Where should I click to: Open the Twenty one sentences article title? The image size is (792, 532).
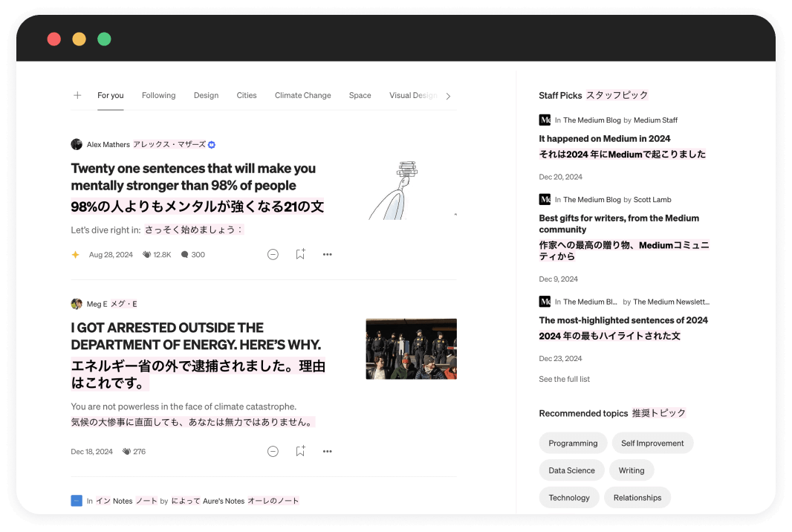pos(193,177)
